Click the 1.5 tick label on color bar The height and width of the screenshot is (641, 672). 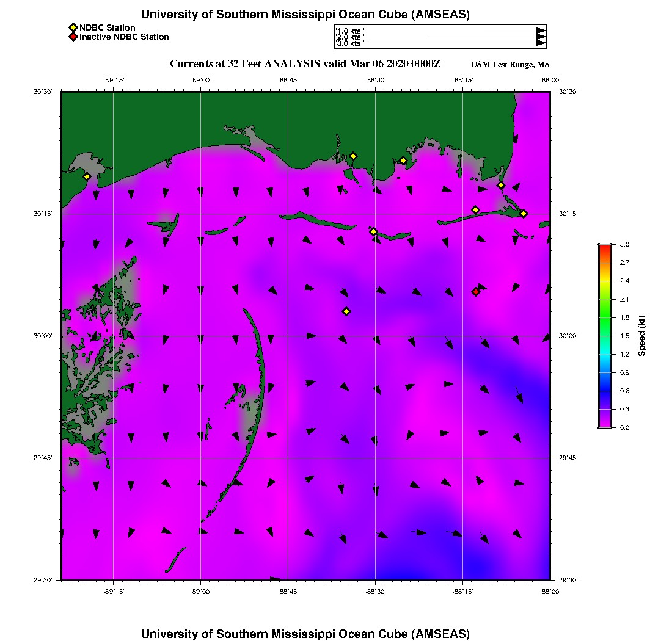click(624, 336)
